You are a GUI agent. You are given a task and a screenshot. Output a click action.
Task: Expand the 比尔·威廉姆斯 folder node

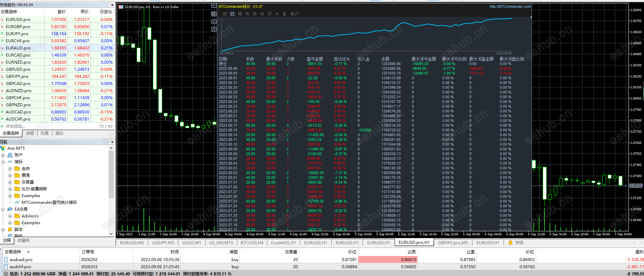click(x=10, y=189)
